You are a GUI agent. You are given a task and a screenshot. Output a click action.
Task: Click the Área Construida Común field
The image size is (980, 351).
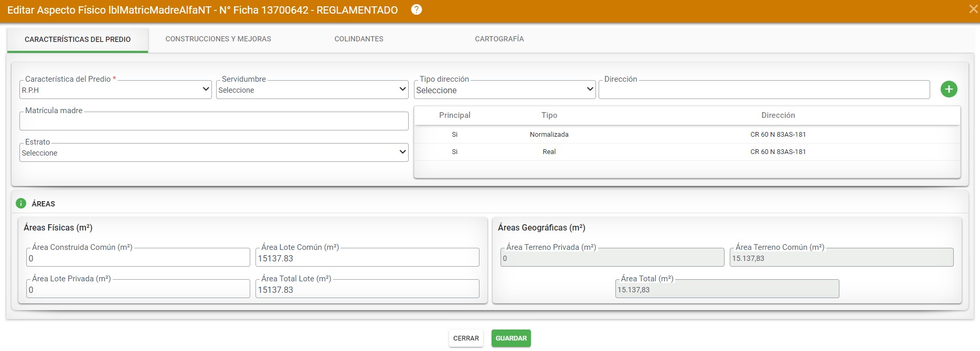pyautogui.click(x=138, y=257)
